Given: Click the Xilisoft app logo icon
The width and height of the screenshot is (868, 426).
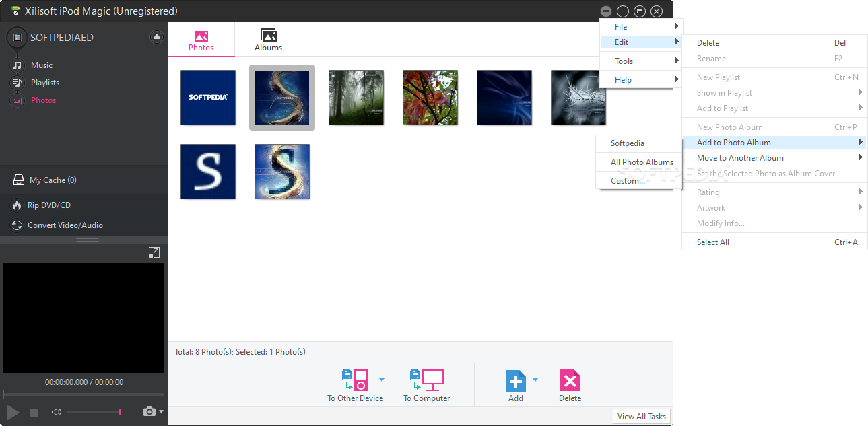Looking at the screenshot, I should (x=15, y=11).
